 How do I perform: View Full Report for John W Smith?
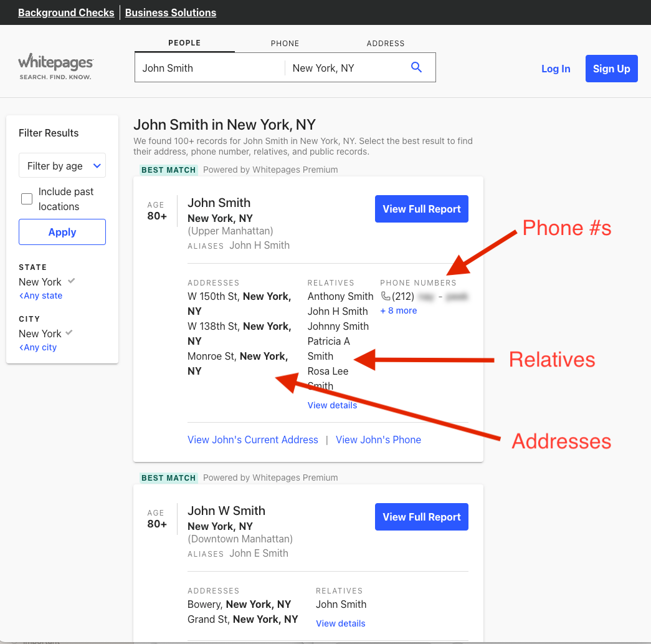(x=421, y=517)
